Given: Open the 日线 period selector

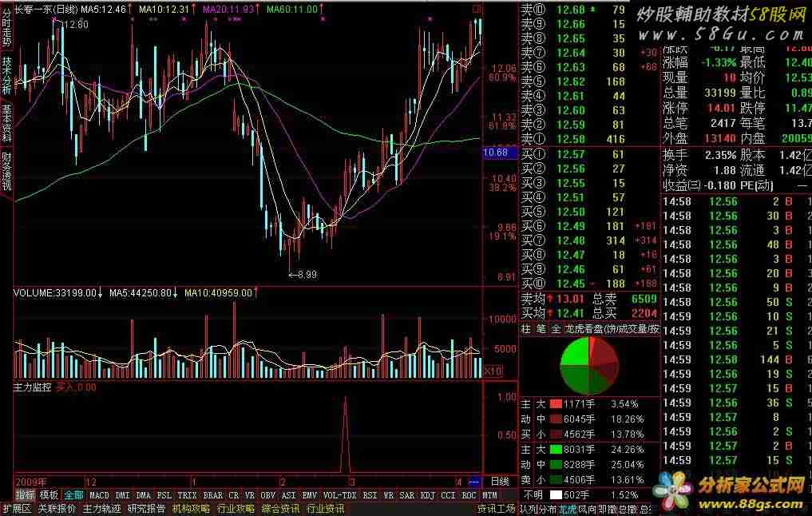Looking at the screenshot, I should (x=500, y=482).
